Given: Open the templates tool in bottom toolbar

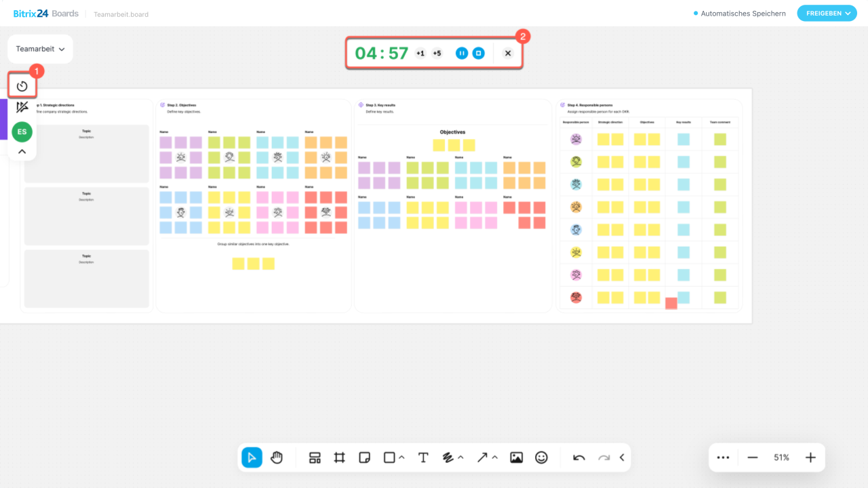Looking at the screenshot, I should (315, 457).
